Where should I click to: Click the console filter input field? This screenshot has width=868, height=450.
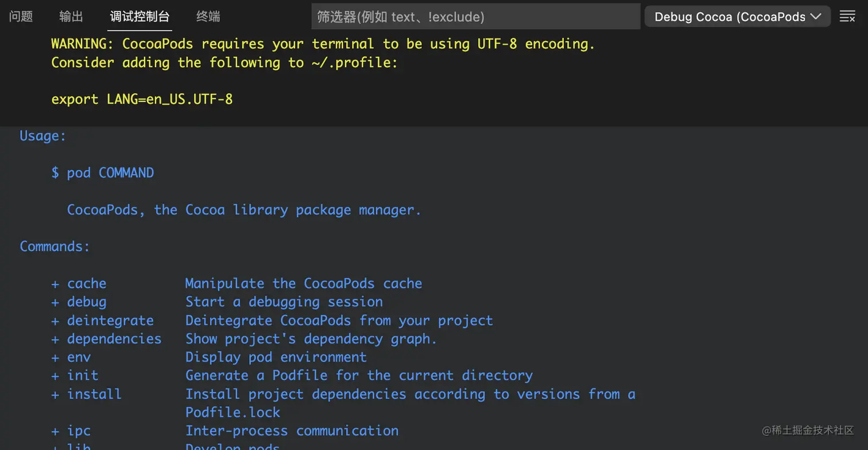pos(475,17)
